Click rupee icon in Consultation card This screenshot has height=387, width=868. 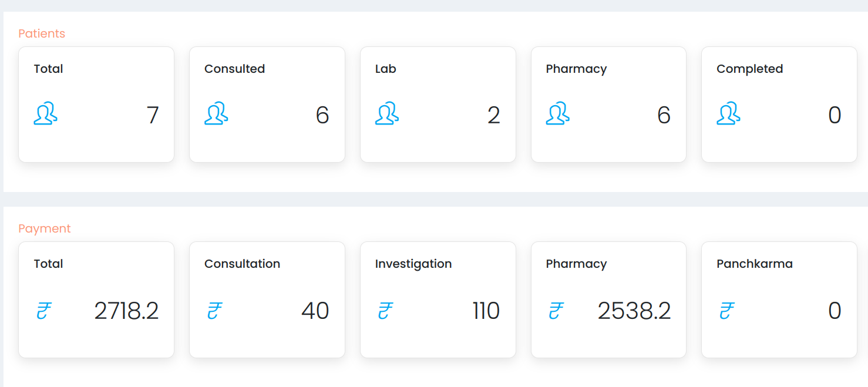(x=214, y=310)
